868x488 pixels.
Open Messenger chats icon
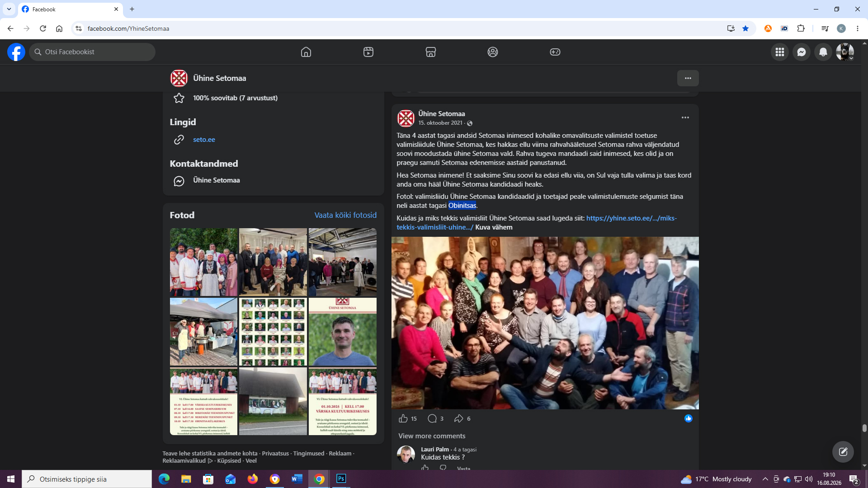tap(802, 52)
